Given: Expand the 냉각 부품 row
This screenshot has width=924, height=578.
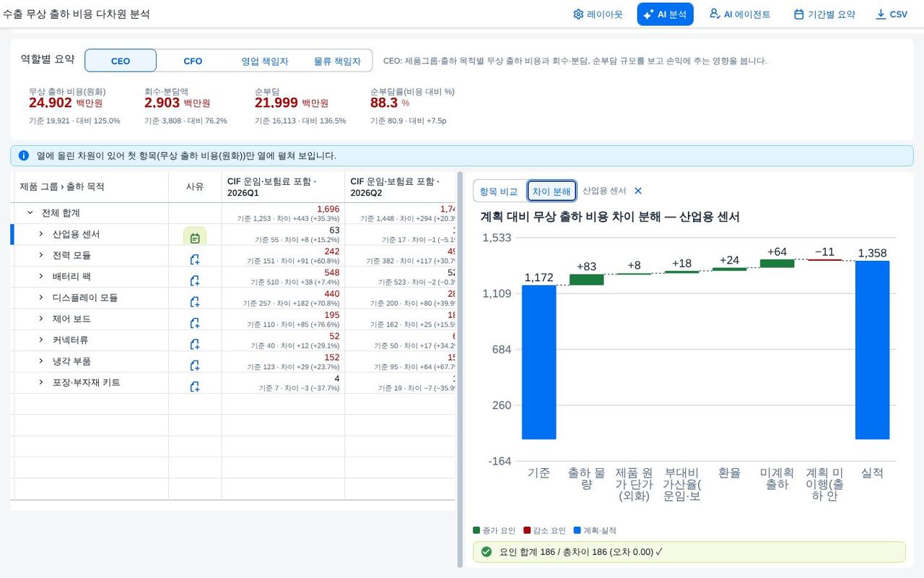Looking at the screenshot, I should [41, 361].
